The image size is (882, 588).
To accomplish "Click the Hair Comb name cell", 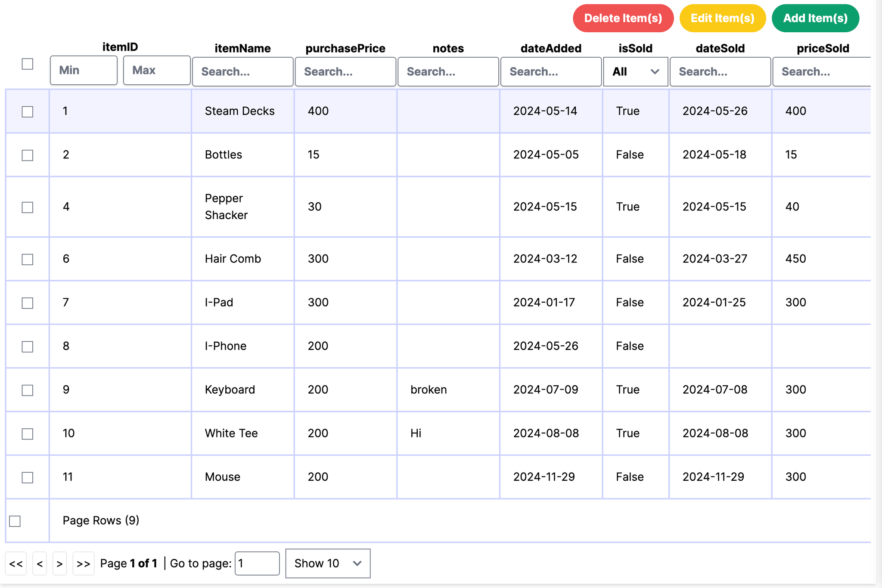I will click(x=243, y=259).
